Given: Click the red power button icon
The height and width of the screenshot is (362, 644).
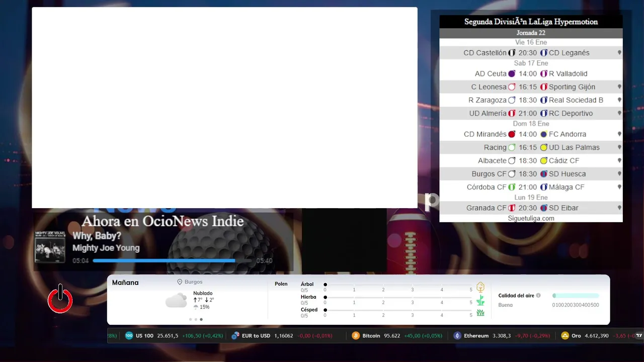Looking at the screenshot, I should (60, 299).
